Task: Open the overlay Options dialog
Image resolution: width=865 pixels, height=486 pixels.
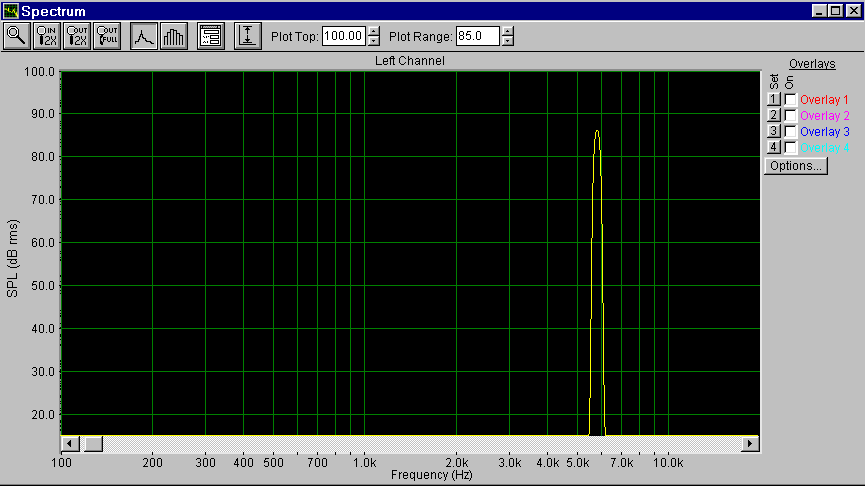Action: pyautogui.click(x=796, y=166)
